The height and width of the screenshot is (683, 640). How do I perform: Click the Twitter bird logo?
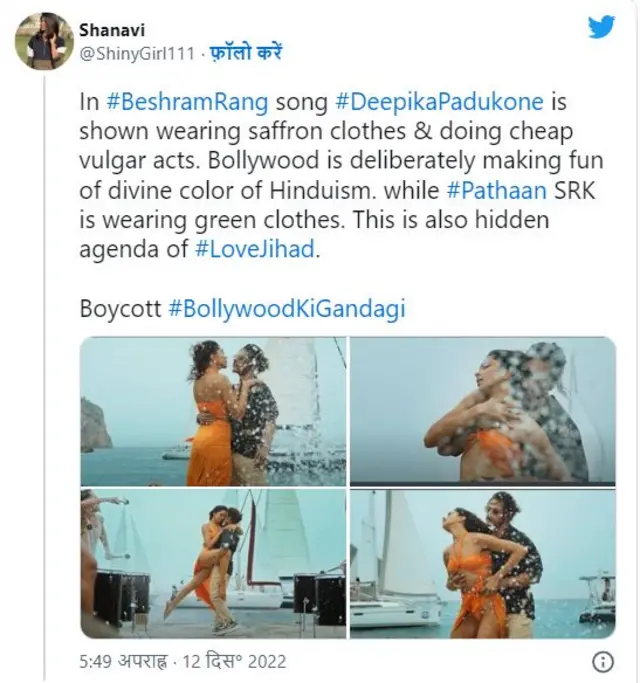click(600, 28)
